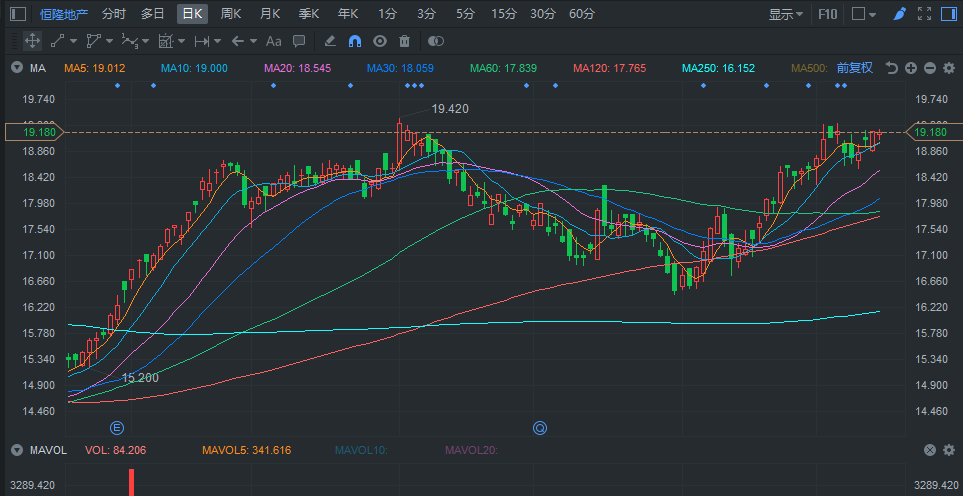Switch to 60分 hourly chart
The width and height of the screenshot is (963, 496).
coord(582,14)
